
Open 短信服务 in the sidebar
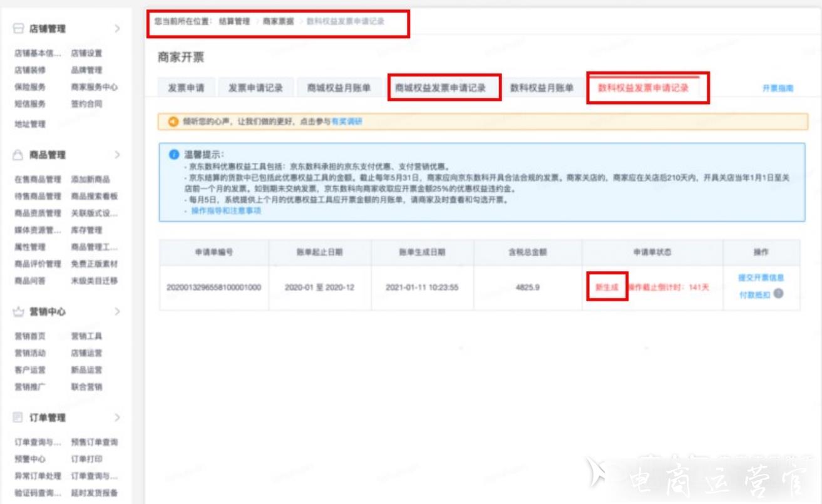coord(30,104)
